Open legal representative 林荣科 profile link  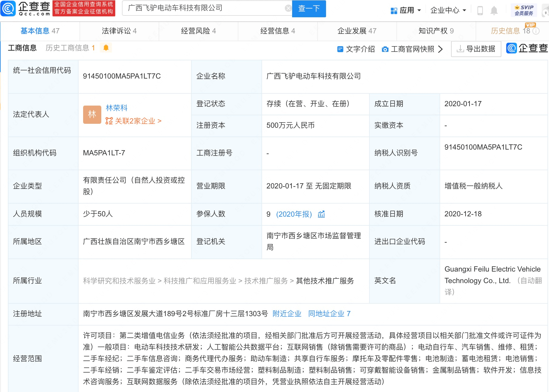click(116, 108)
